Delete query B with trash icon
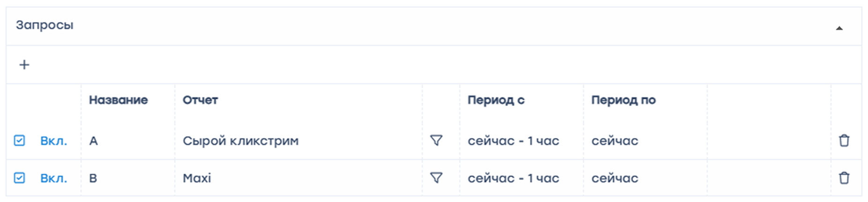The height and width of the screenshot is (202, 868). click(844, 178)
